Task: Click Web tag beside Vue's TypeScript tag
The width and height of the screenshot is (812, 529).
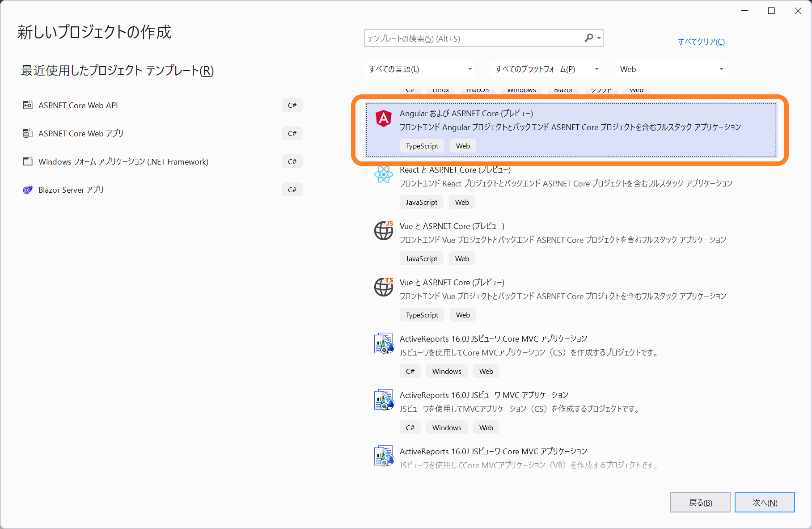Action: point(463,315)
